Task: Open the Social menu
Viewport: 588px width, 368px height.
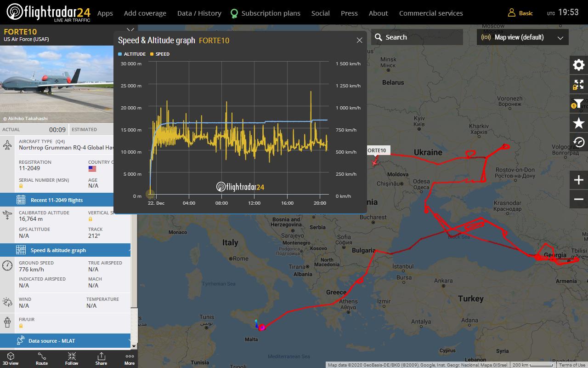Action: point(321,13)
